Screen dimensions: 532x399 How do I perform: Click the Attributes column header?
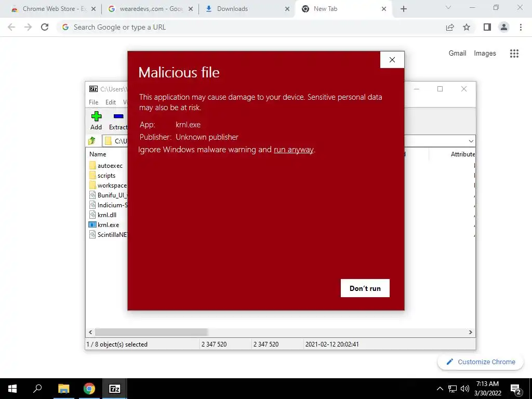[463, 154]
